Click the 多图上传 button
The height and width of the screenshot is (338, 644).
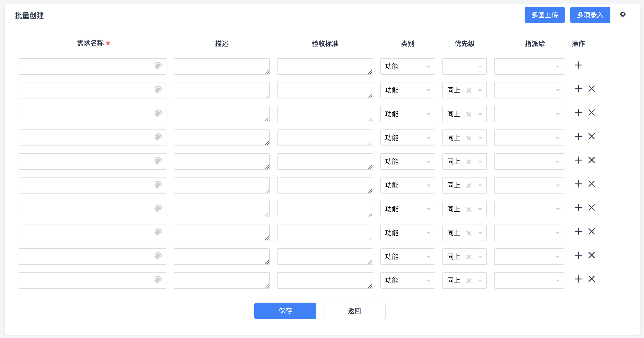tap(545, 15)
